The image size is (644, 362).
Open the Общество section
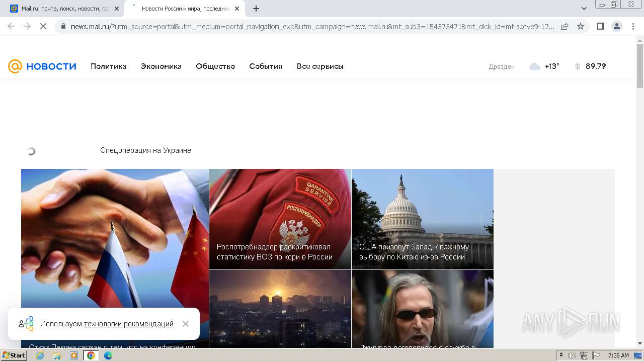tap(215, 66)
